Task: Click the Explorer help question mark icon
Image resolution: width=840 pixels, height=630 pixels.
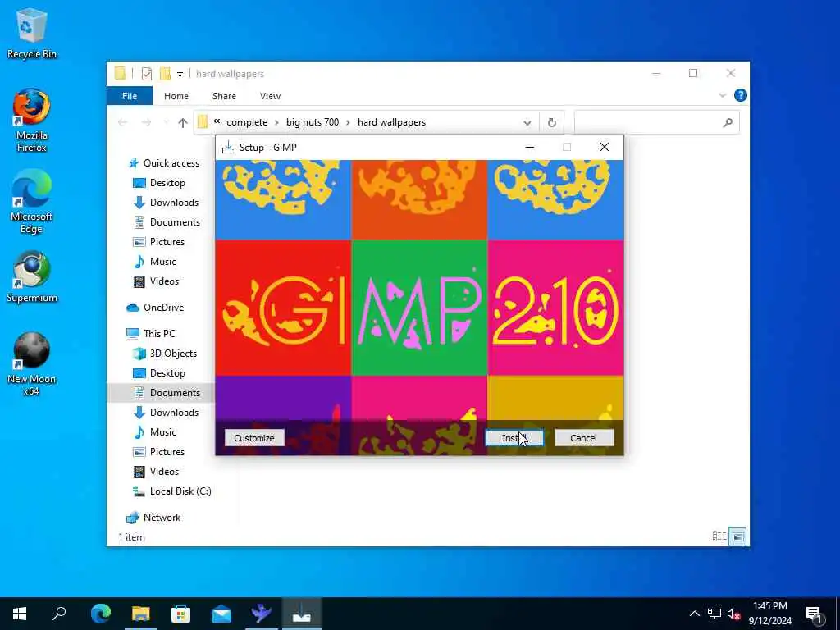Action: (x=741, y=95)
